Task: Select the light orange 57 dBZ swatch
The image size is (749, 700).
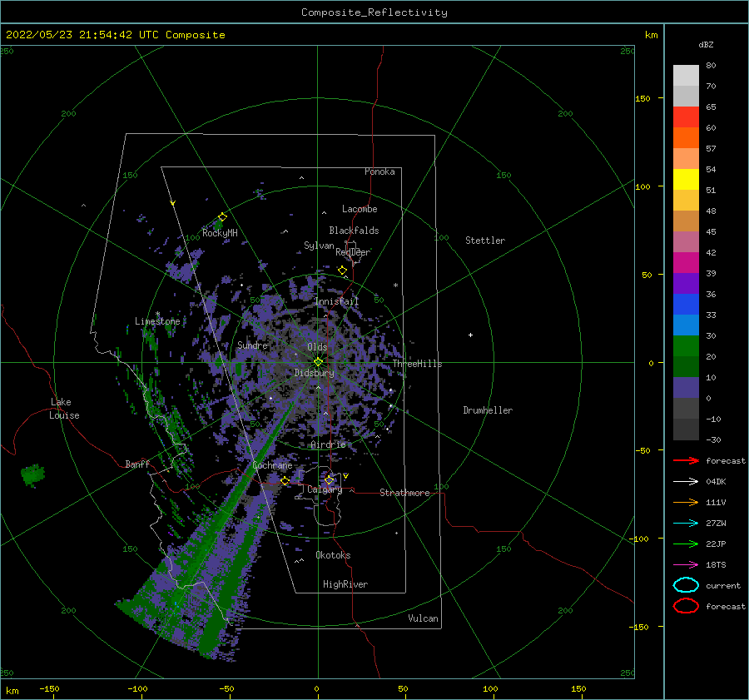Action: (686, 159)
